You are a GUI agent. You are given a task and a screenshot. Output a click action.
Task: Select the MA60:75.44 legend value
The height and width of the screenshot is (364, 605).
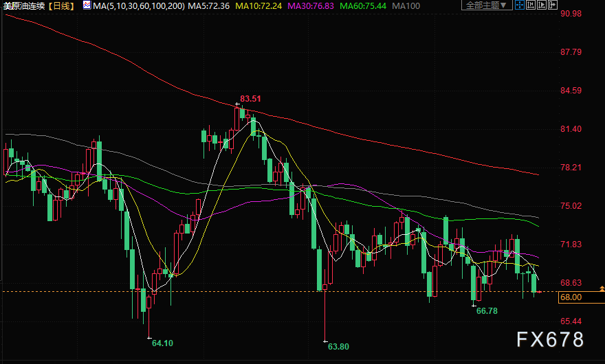pos(363,5)
